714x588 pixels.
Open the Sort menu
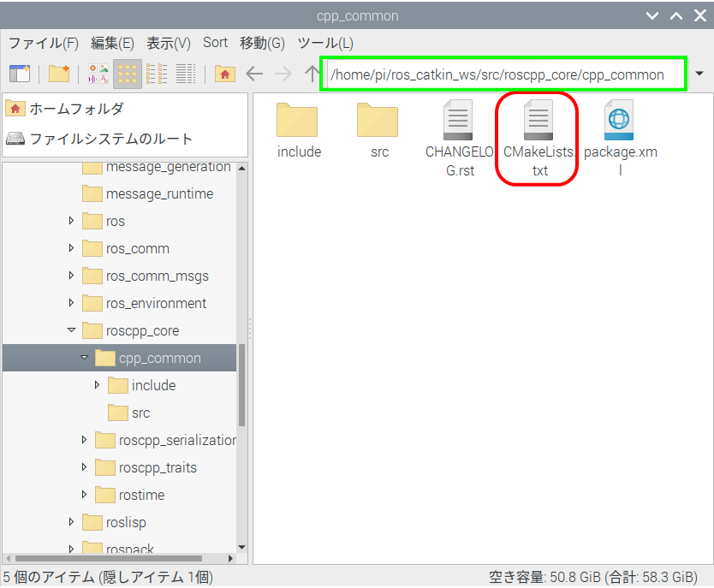click(216, 42)
